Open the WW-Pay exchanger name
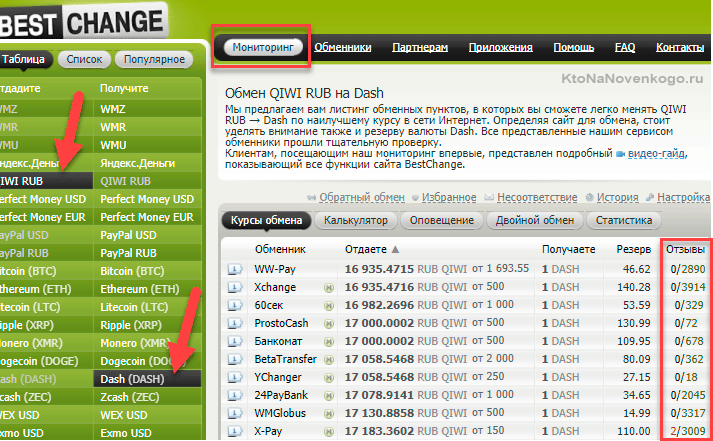Image resolution: width=713 pixels, height=441 pixels. [x=275, y=269]
